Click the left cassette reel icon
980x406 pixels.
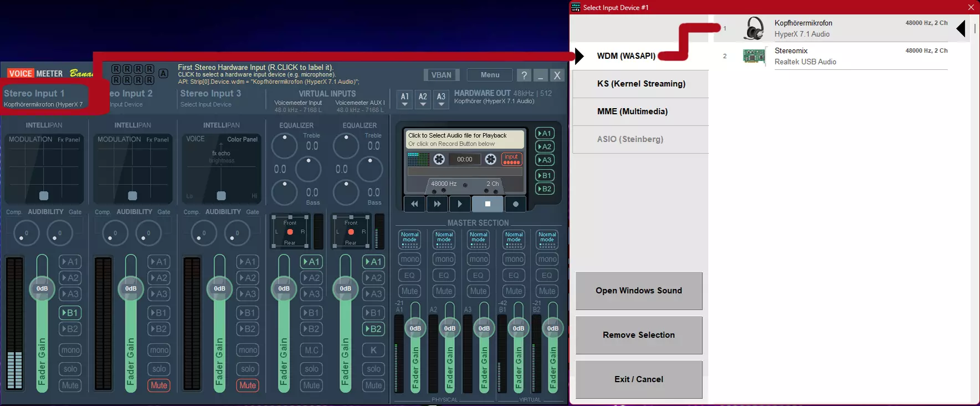tap(439, 160)
